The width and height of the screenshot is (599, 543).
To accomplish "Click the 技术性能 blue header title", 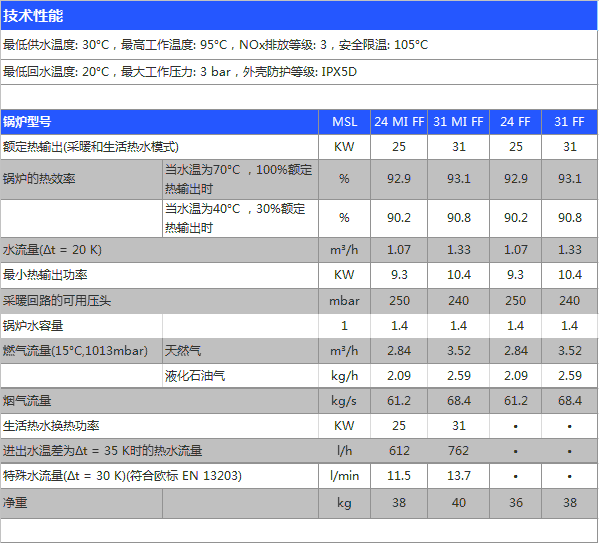I will coord(33,16).
